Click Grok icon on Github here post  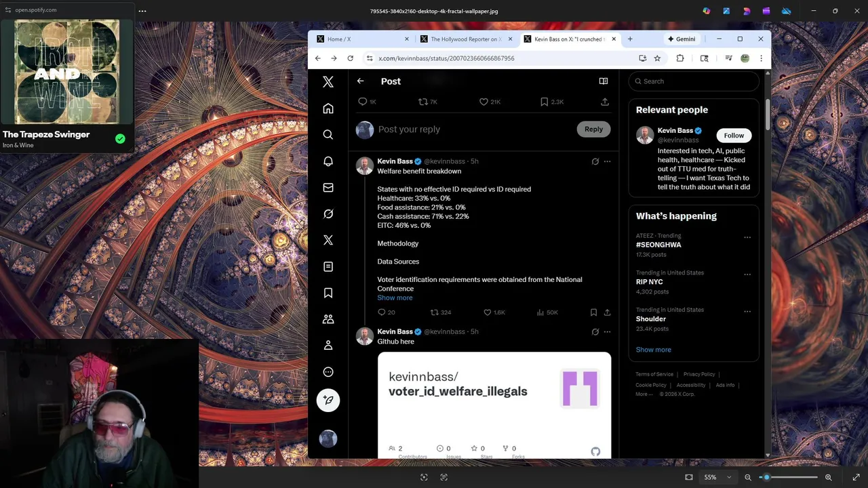[x=595, y=331]
